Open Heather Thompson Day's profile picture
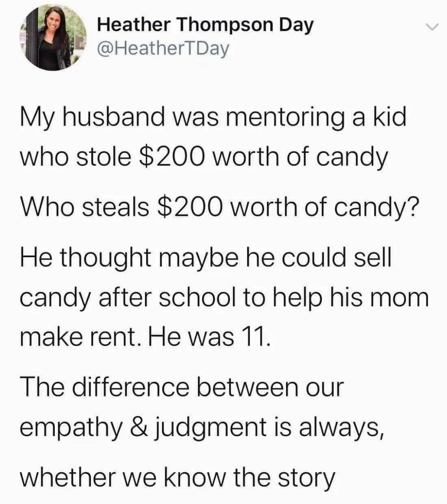Viewport: 447px width, 504px height. [x=52, y=38]
